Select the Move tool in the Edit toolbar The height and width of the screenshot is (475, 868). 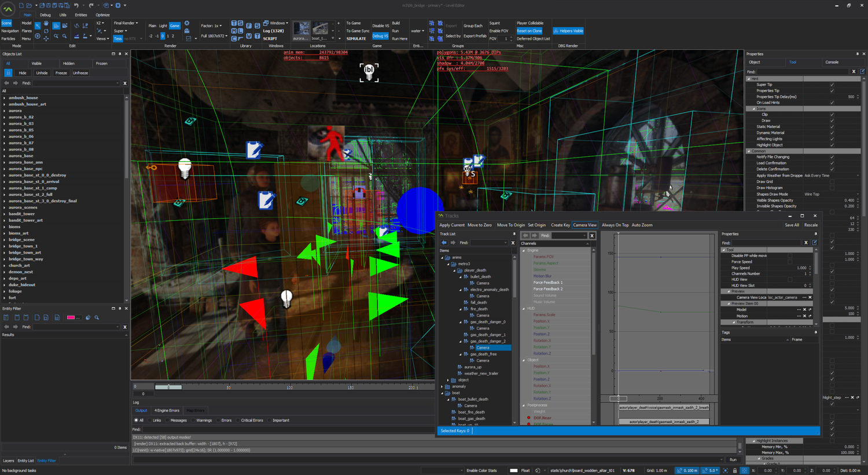[46, 38]
